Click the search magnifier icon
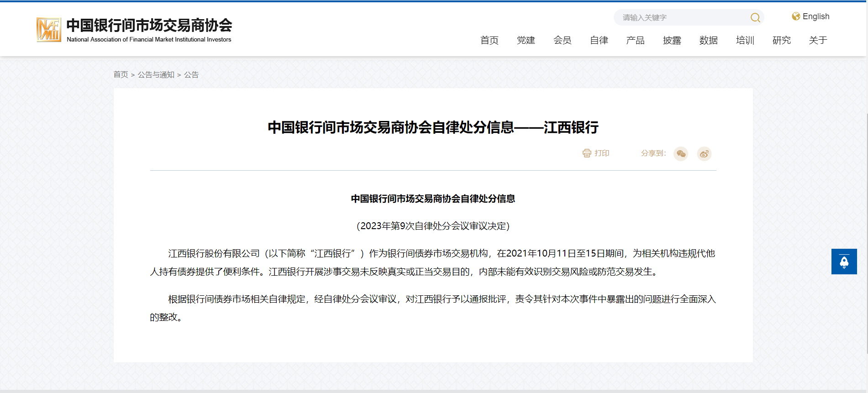 [755, 18]
